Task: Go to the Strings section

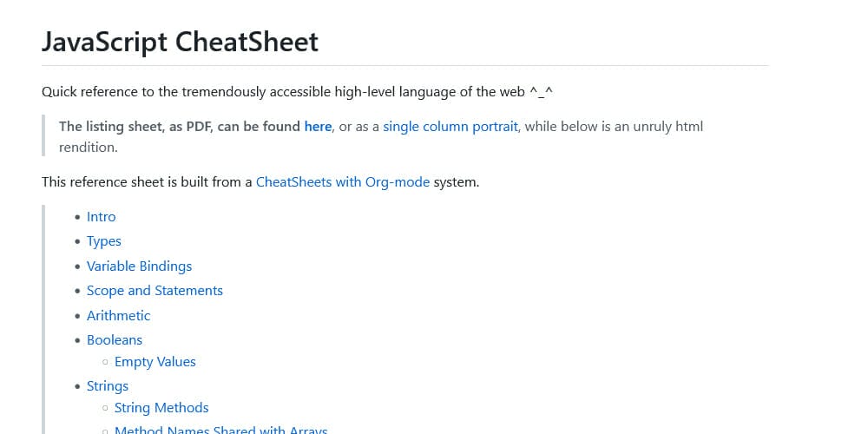Action: tap(108, 386)
